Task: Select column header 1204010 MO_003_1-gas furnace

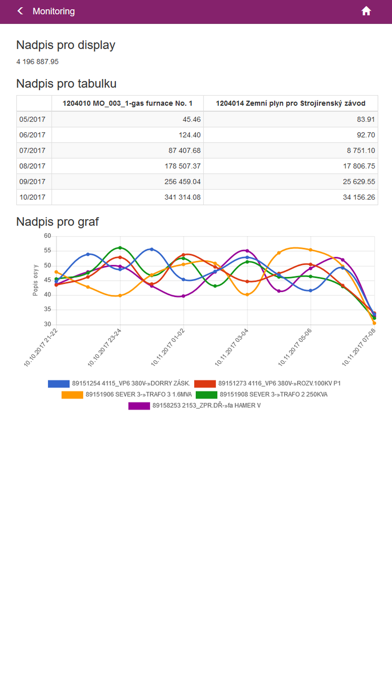Action: pyautogui.click(x=127, y=103)
